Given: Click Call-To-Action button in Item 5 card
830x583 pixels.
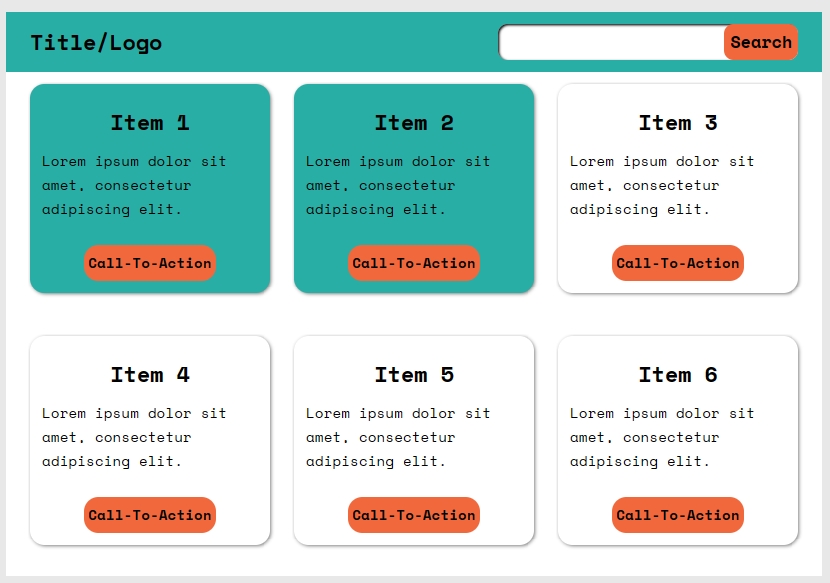Looking at the screenshot, I should tap(414, 515).
